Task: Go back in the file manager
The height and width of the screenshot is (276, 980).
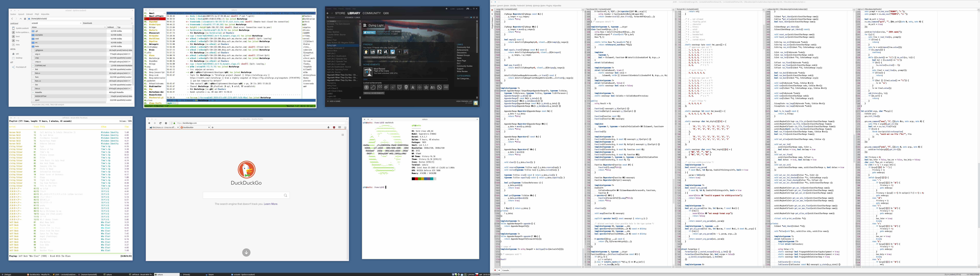Action: tap(12, 19)
